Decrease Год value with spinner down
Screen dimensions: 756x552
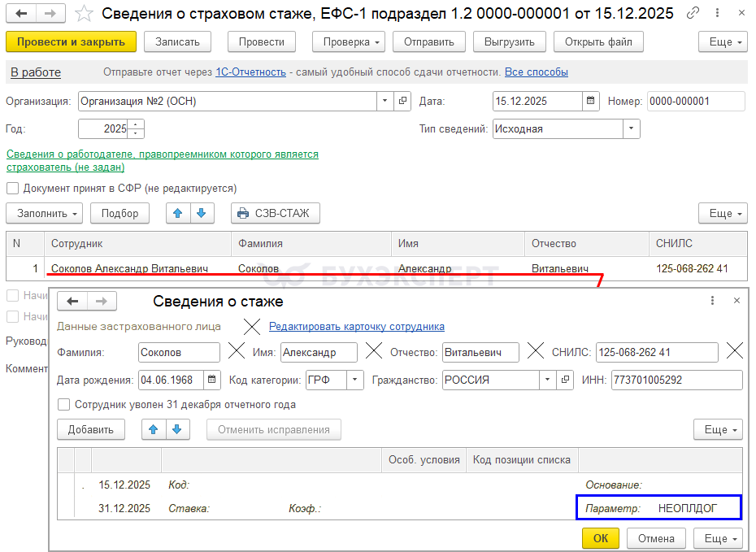(x=136, y=133)
